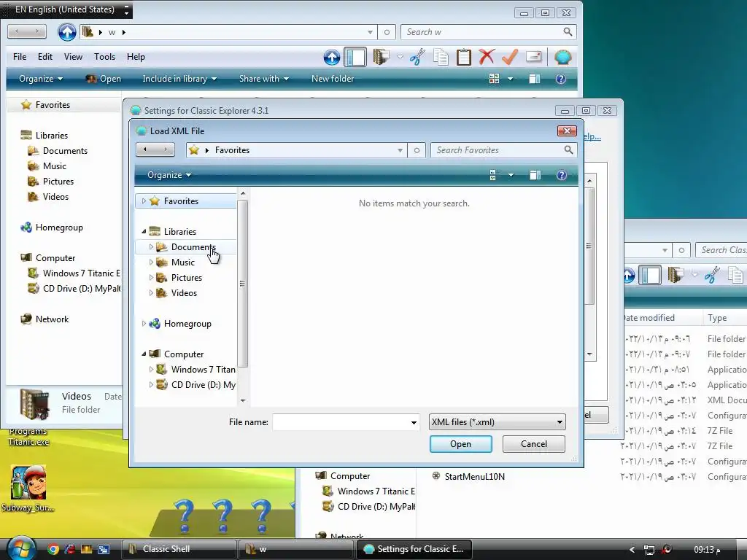Expand the Favorites node in the dialog tree
This screenshot has width=747, height=560.
(144, 201)
